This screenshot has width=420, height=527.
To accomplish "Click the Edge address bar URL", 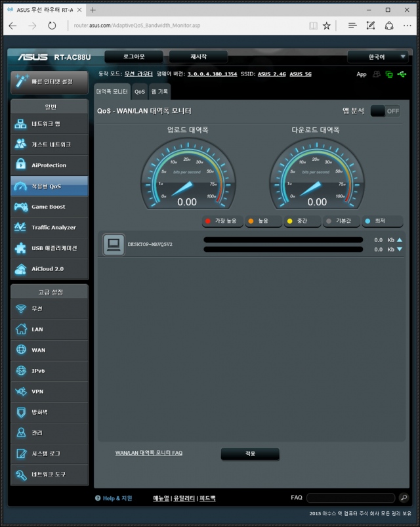I will 137,26.
